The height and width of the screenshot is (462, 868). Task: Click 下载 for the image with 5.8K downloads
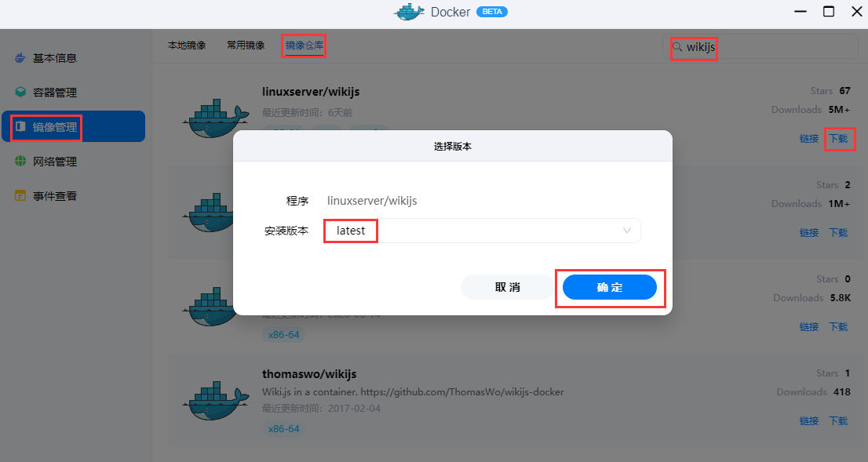pos(838,327)
